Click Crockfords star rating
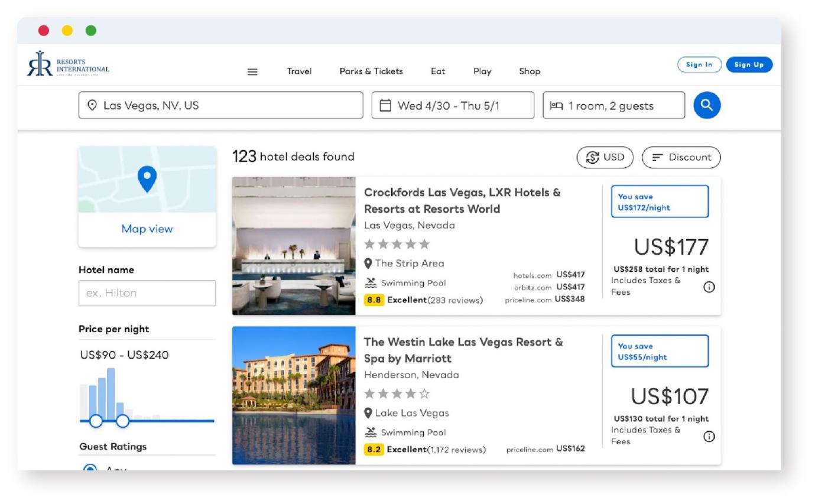The height and width of the screenshot is (504, 815). (x=397, y=244)
